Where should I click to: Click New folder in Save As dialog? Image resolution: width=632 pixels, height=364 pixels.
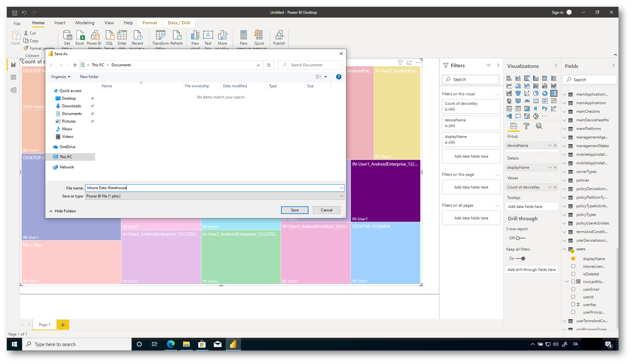click(x=89, y=77)
